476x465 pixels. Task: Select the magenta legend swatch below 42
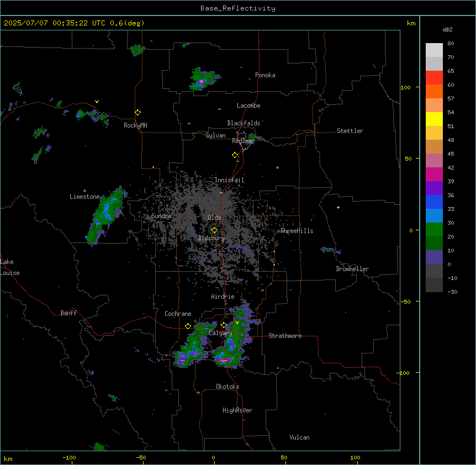434,174
